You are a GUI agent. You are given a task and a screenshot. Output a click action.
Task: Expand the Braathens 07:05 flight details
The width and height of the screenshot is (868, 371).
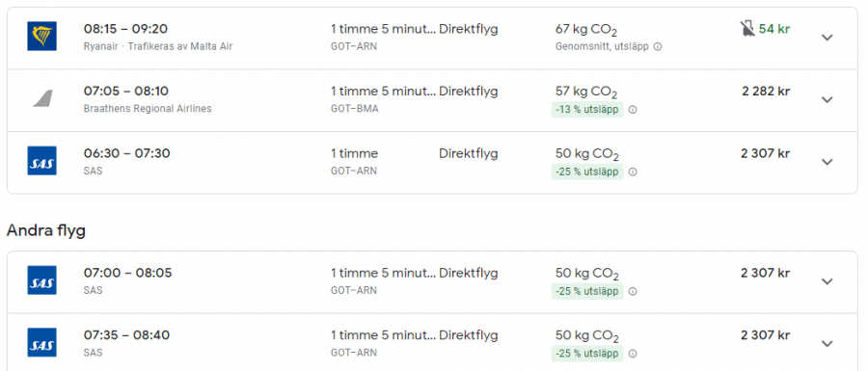pyautogui.click(x=827, y=100)
